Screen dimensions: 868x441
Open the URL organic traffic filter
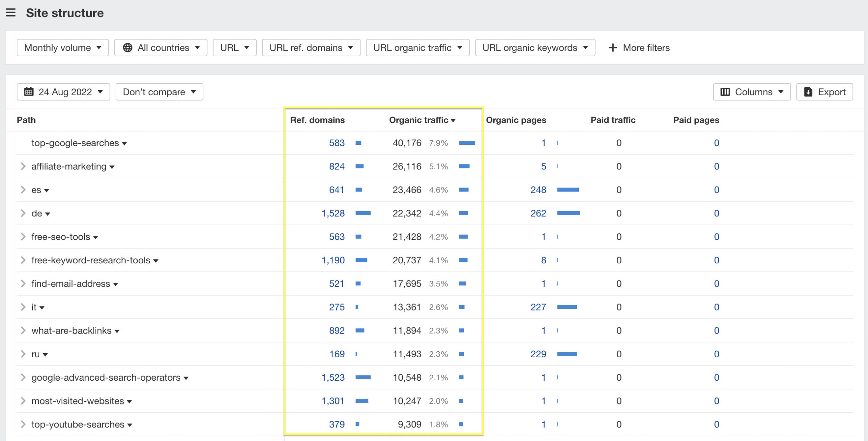417,47
